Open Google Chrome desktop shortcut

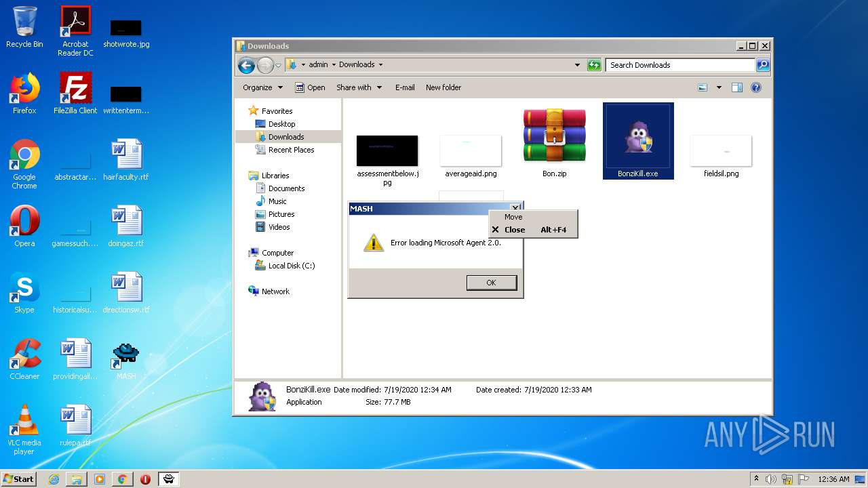[x=24, y=164]
